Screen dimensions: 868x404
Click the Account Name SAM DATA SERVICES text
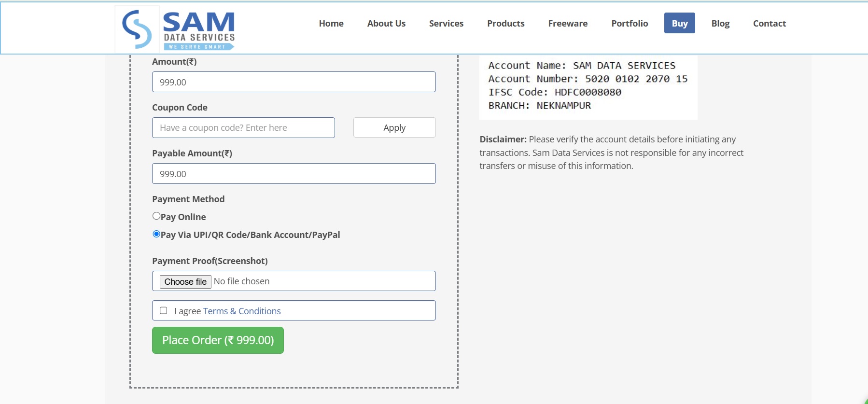click(x=582, y=66)
